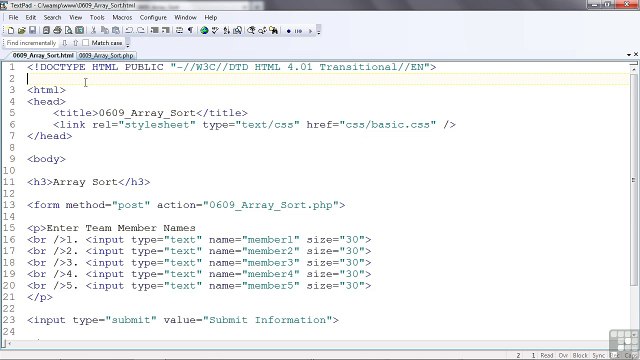The height and width of the screenshot is (360, 640).
Task: View file in web browser globe icon
Action: [x=204, y=31]
